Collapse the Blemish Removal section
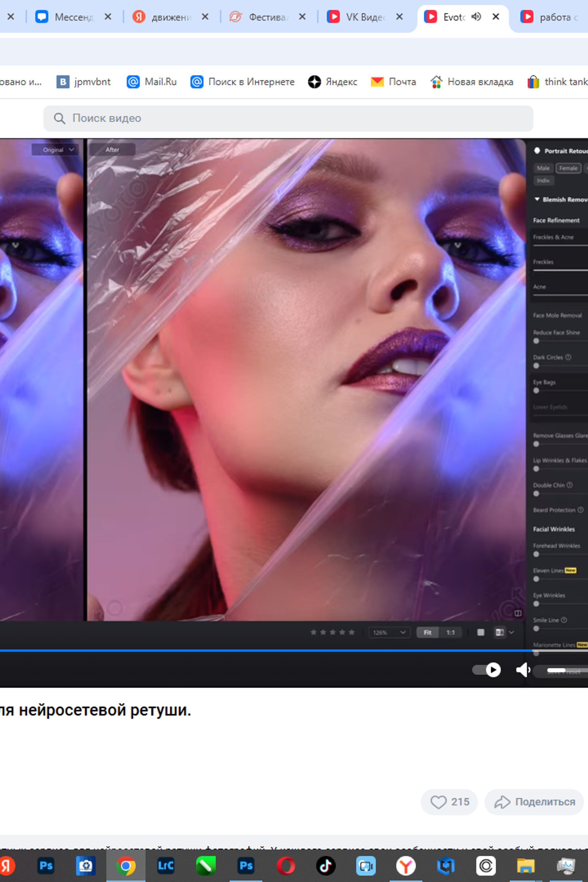 tap(537, 199)
